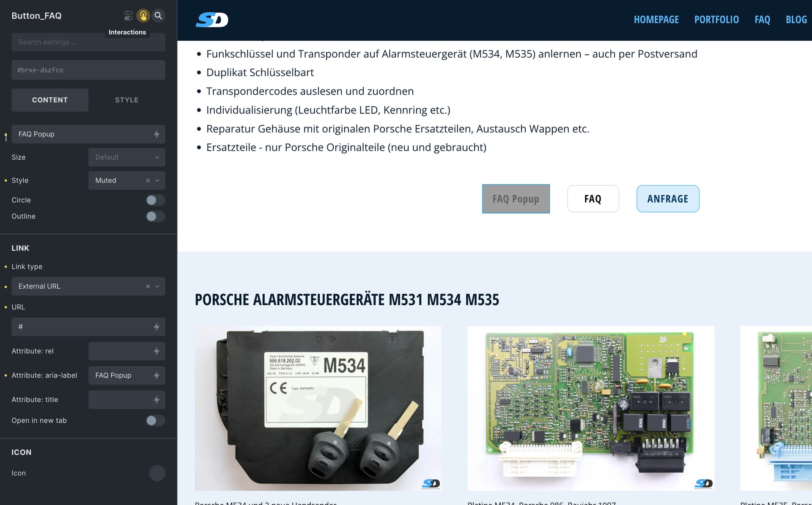Open the Size dropdown

click(x=126, y=157)
